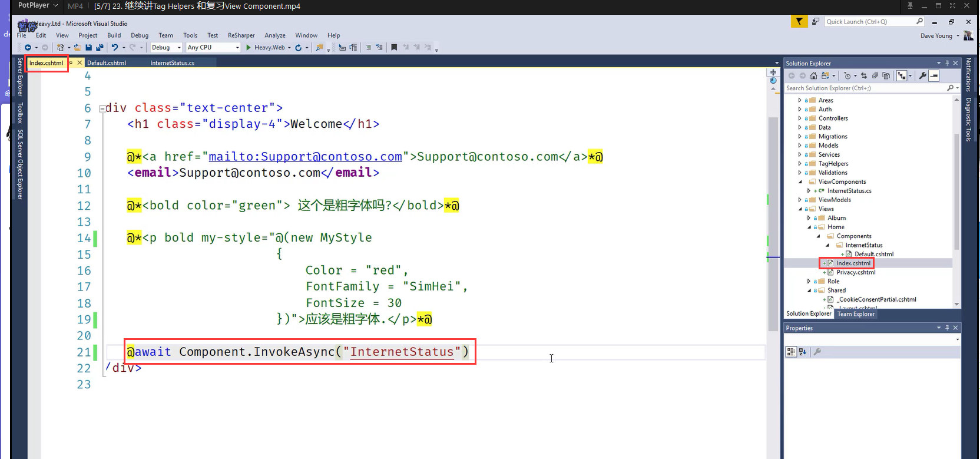
Task: Click Categorized icon in Properties panel
Action: pyautogui.click(x=791, y=352)
